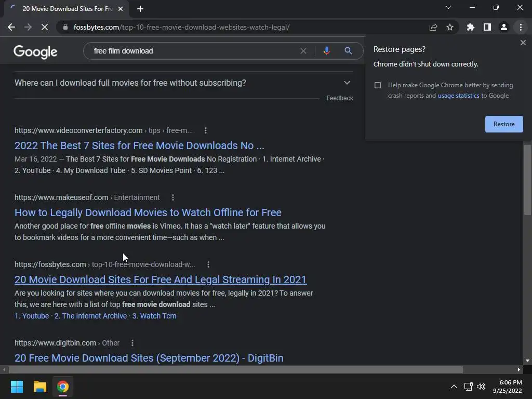Send Feedback on the questions box
The image size is (532, 399).
(x=340, y=98)
